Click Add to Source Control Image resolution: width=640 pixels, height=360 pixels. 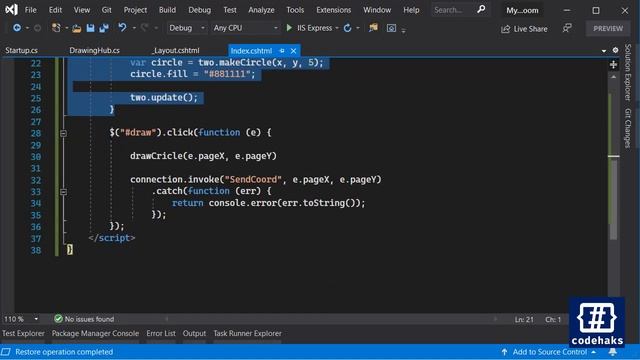tap(550, 352)
